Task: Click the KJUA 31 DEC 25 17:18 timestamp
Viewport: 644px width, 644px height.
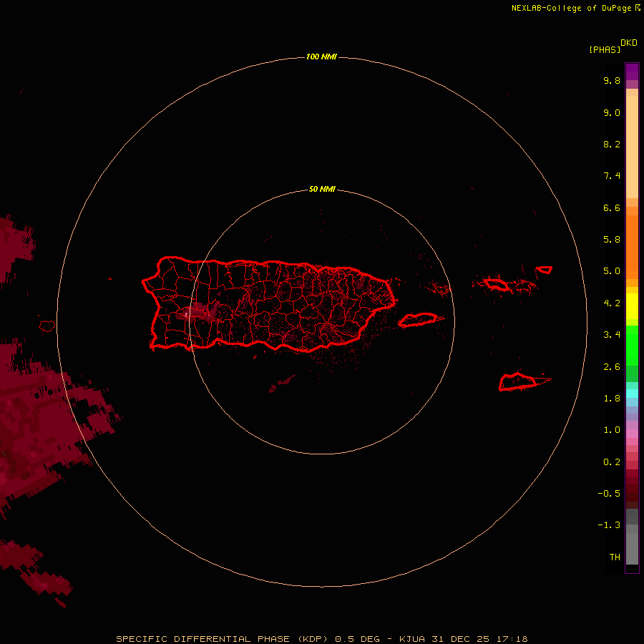Action: pyautogui.click(x=463, y=639)
